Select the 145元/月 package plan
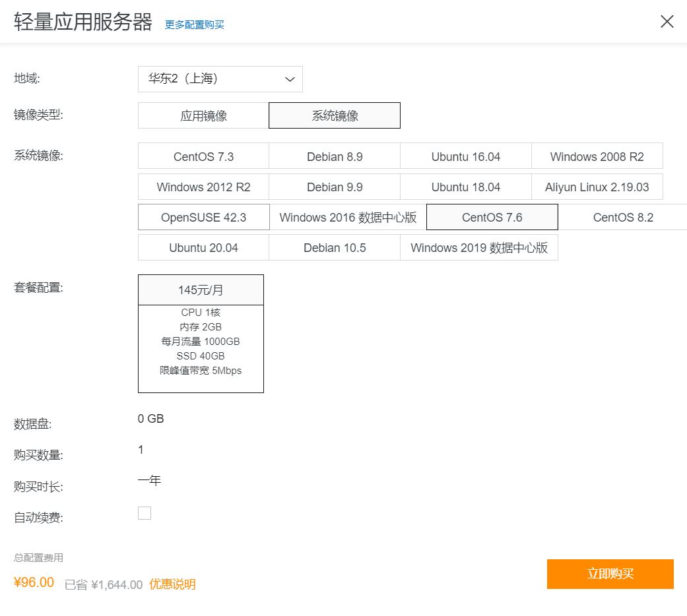 (201, 290)
